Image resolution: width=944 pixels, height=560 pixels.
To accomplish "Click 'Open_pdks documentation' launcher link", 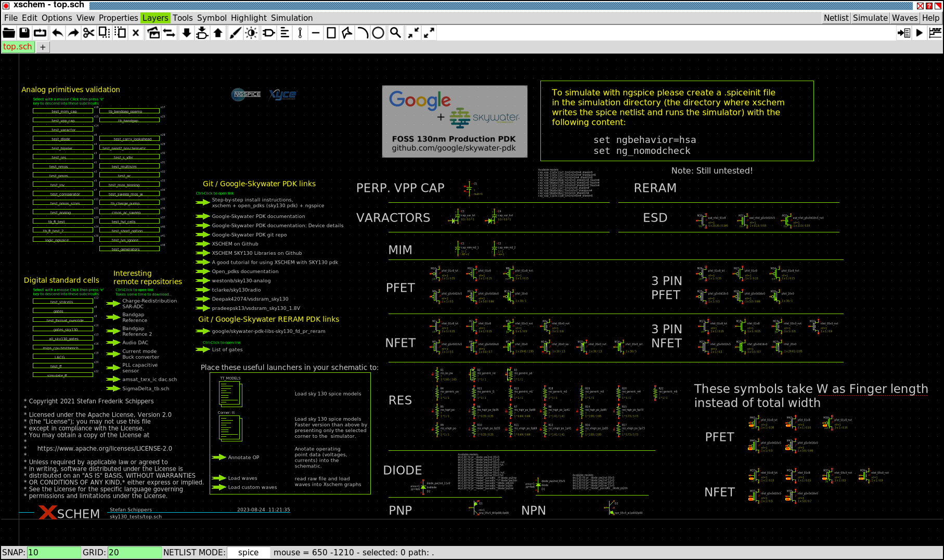I will [x=237, y=271].
